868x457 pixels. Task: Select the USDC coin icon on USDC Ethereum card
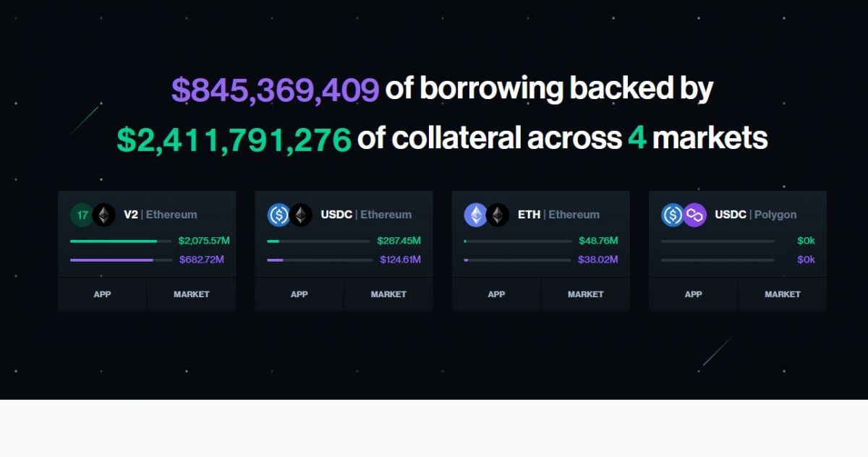[279, 215]
